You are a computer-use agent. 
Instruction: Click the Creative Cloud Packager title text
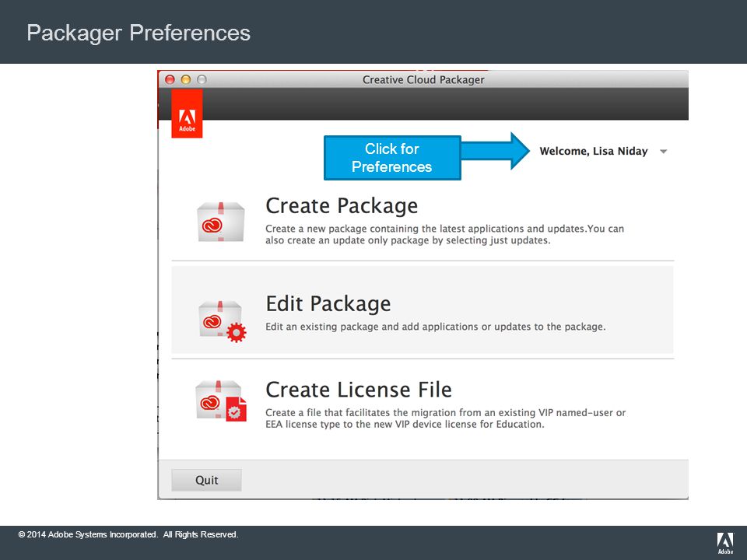(x=423, y=79)
